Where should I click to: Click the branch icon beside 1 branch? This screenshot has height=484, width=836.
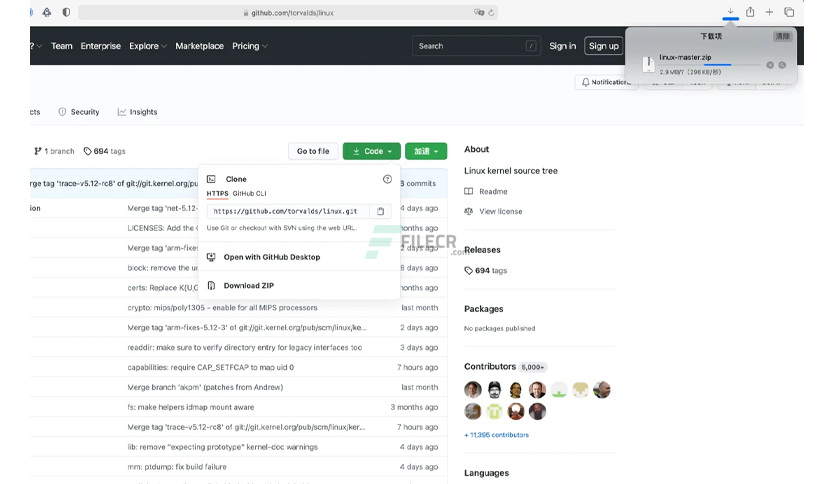pyautogui.click(x=37, y=151)
